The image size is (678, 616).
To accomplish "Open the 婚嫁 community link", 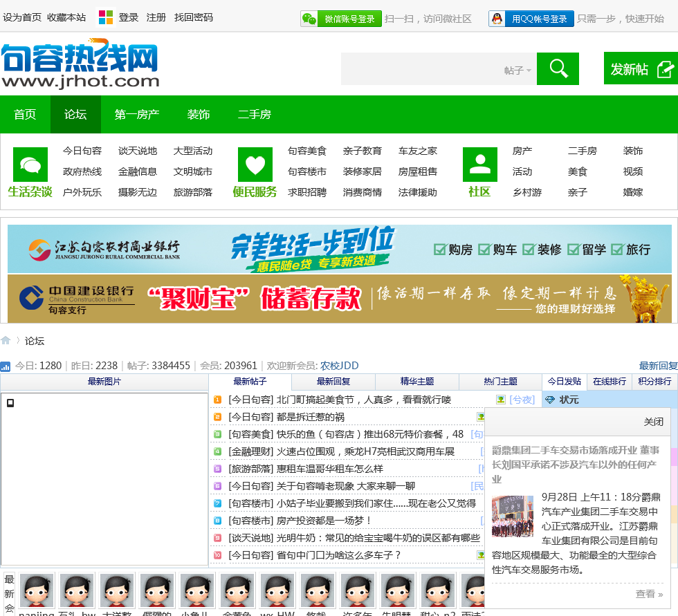I will point(633,192).
